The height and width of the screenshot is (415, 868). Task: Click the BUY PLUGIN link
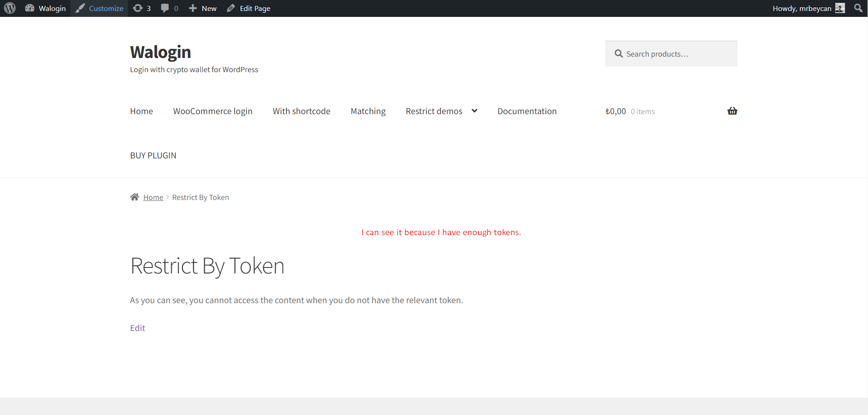(x=153, y=155)
